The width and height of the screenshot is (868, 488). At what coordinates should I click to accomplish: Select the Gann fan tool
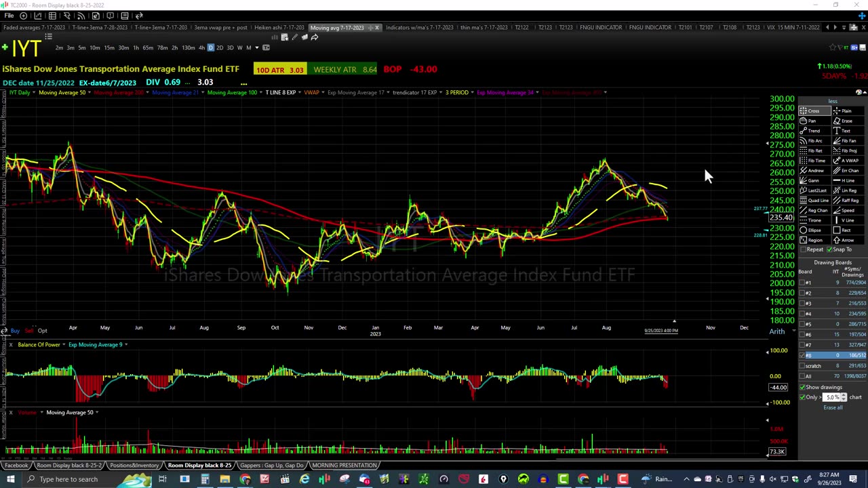tap(815, 180)
